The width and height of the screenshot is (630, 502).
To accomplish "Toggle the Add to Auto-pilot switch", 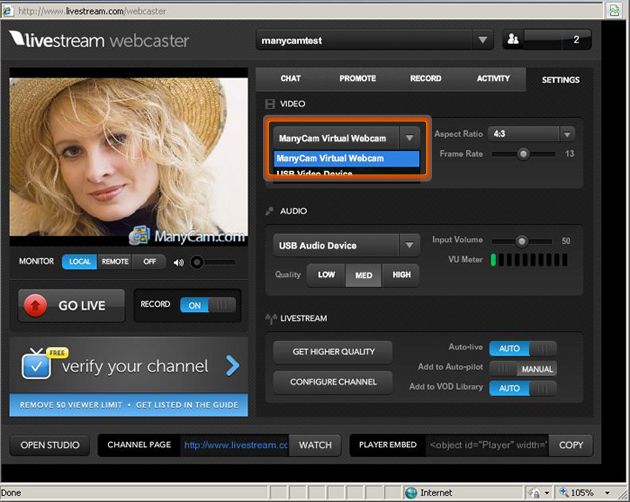I will (x=525, y=368).
